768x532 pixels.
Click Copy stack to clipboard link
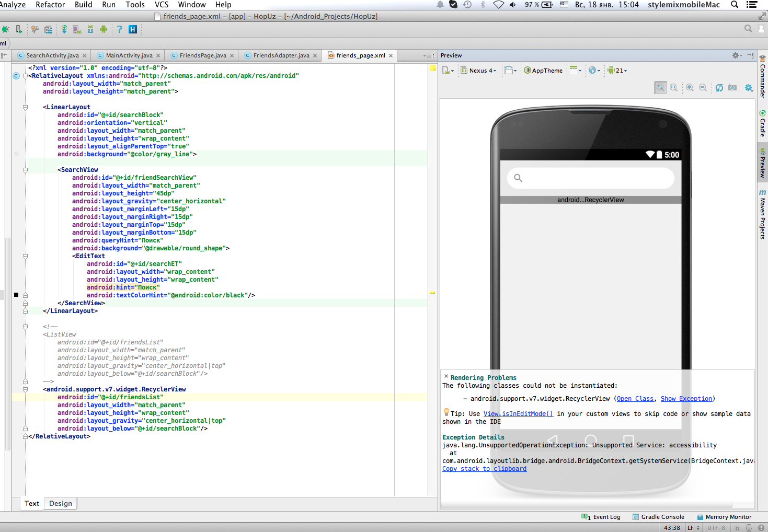(484, 469)
